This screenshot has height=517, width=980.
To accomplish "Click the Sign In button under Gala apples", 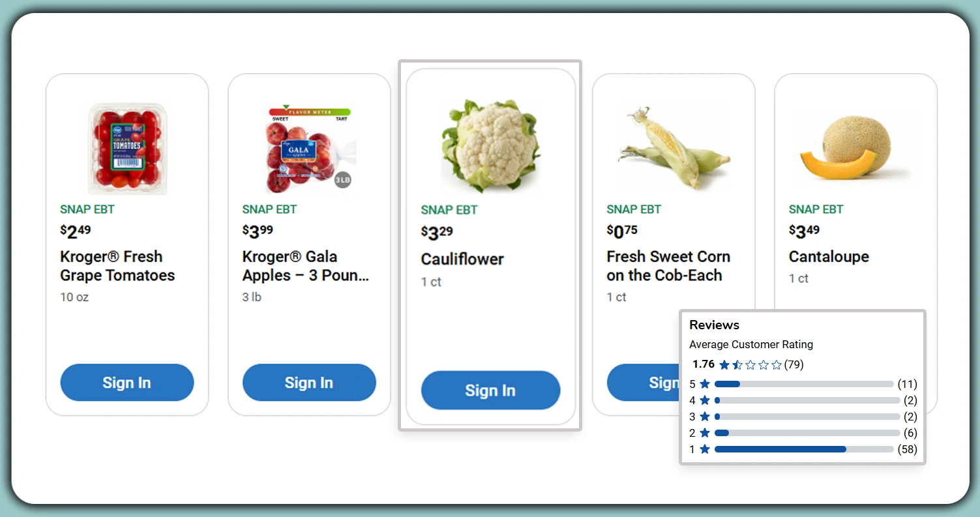I will click(x=309, y=383).
